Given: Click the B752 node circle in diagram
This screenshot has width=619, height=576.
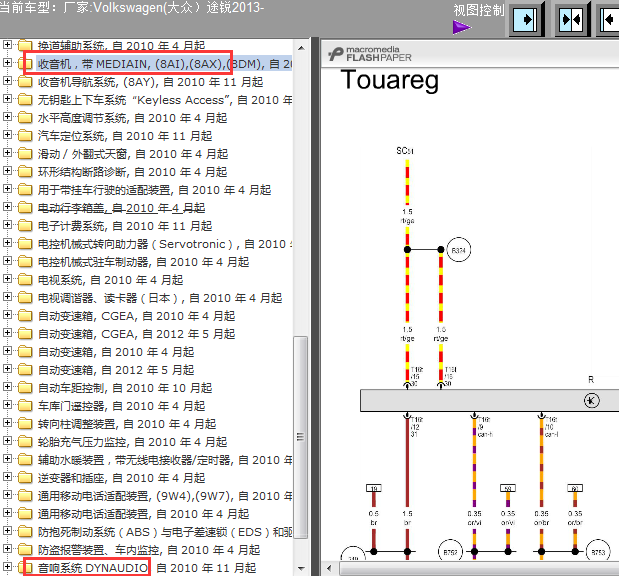Looking at the screenshot, I should click(450, 551).
